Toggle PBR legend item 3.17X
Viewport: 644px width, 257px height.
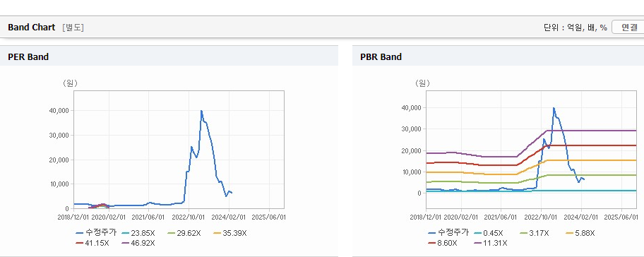(x=535, y=233)
